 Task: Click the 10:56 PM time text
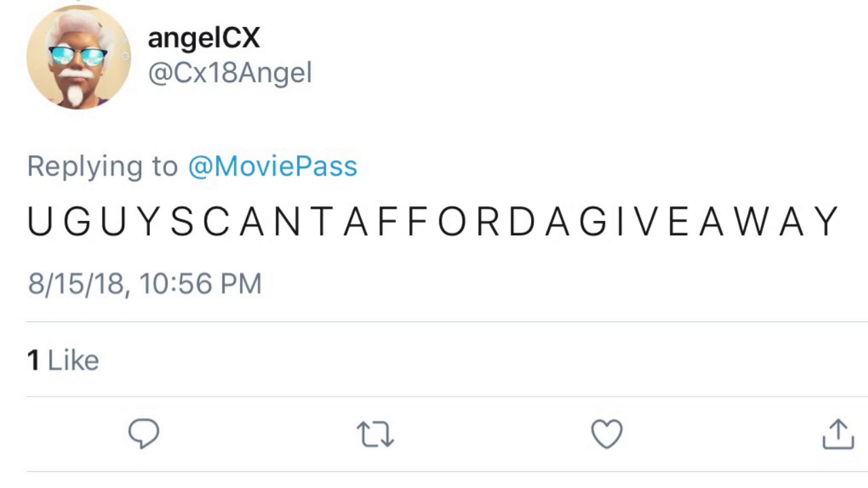click(x=201, y=284)
